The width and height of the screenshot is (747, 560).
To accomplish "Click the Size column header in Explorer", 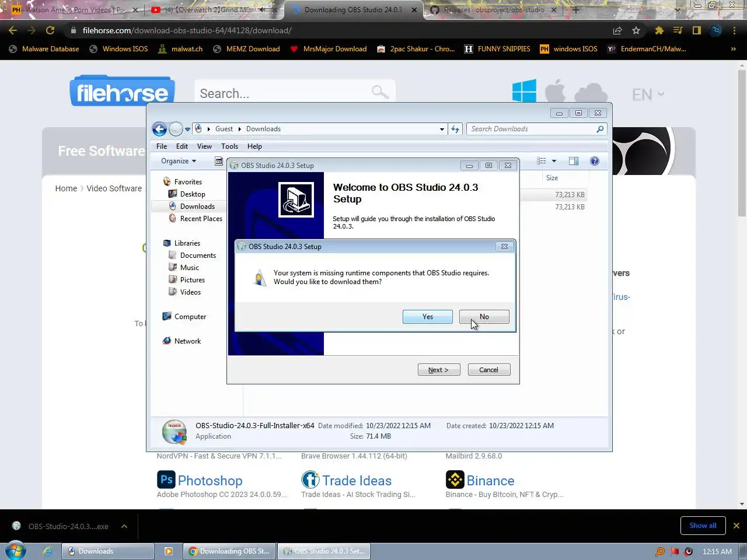I will point(552,178).
